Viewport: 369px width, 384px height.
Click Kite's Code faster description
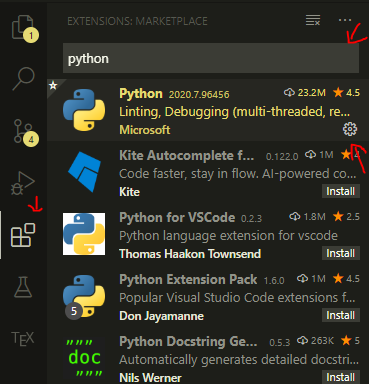coord(238,174)
